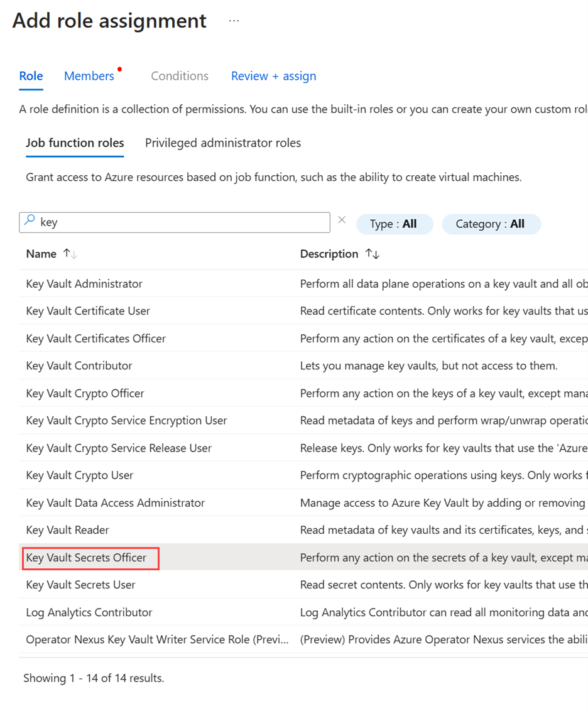This screenshot has width=588, height=716.
Task: Select the Job function roles tab
Action: tap(75, 143)
